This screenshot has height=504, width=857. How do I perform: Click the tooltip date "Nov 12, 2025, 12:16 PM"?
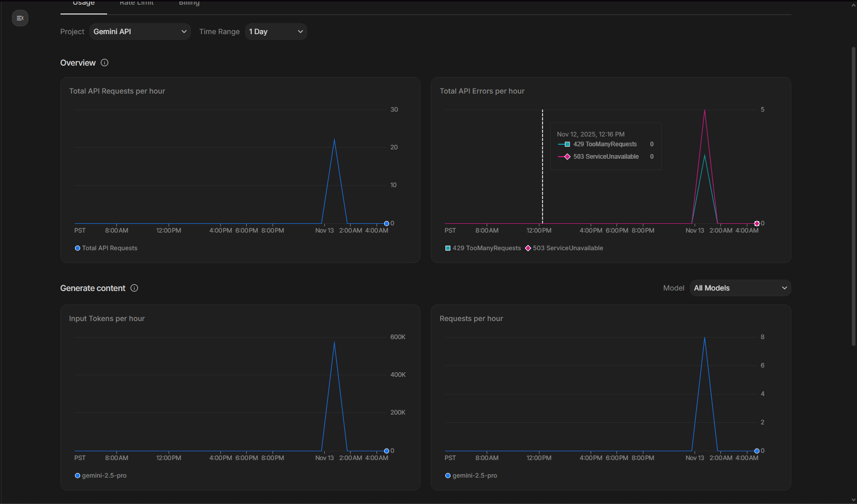click(x=591, y=134)
